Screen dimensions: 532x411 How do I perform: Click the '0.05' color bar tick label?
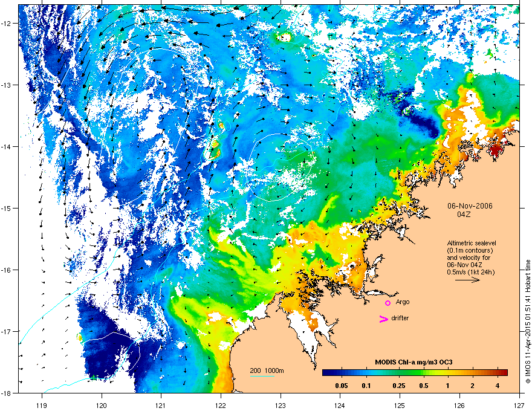342,386
